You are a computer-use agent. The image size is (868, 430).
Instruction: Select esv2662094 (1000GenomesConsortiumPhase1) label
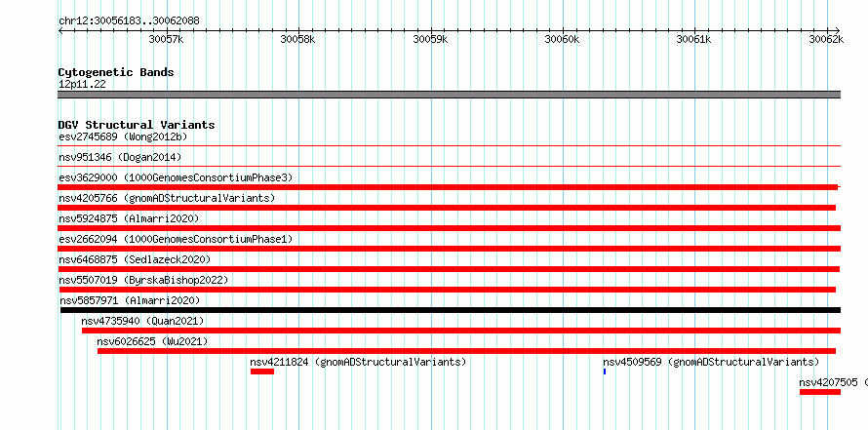pos(176,239)
